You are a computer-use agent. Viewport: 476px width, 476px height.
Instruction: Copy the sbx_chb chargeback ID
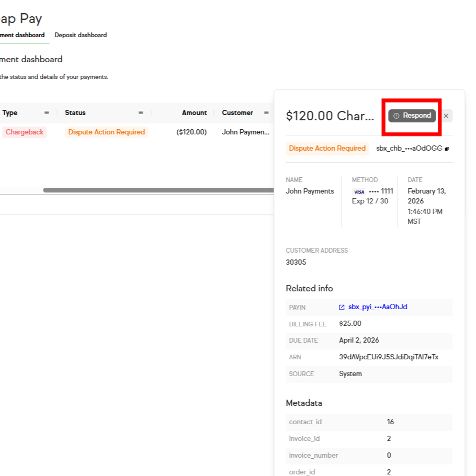pos(447,149)
